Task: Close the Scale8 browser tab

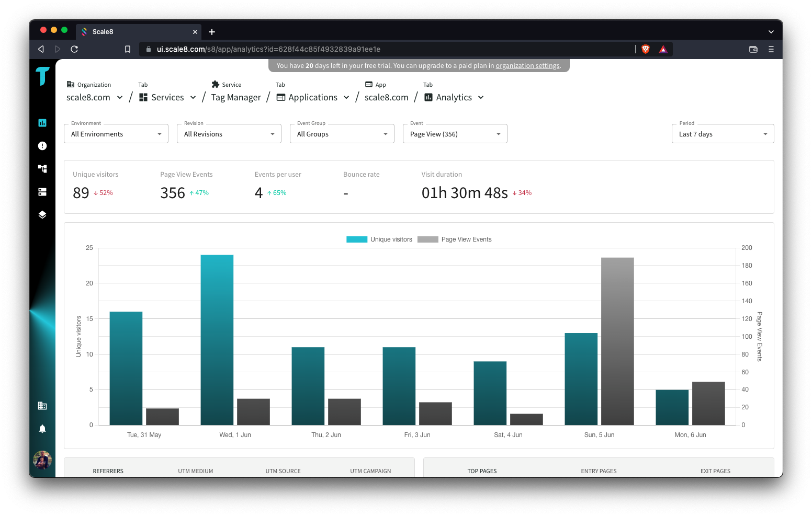Action: click(195, 32)
